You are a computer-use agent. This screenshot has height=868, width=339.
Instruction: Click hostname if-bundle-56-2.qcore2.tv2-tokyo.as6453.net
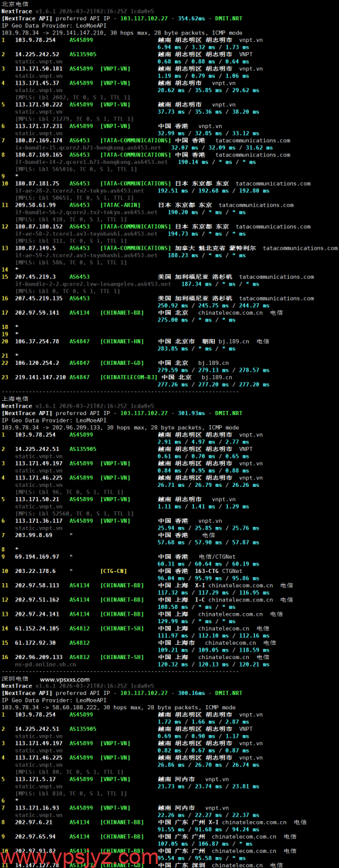coord(86,212)
